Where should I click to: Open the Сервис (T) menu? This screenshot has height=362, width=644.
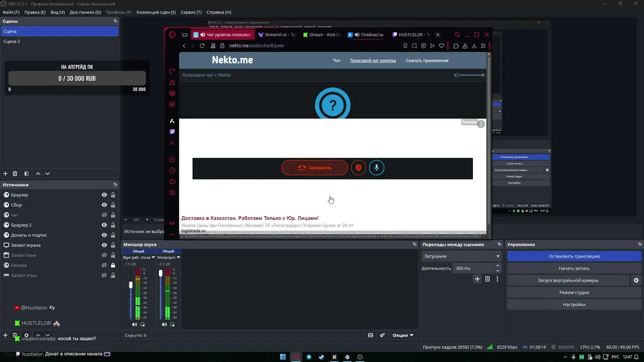point(191,12)
